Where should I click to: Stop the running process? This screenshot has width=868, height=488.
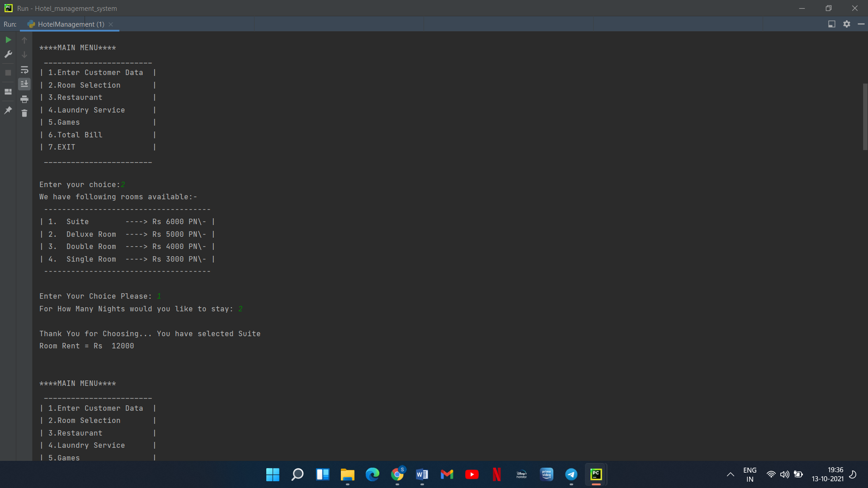click(8, 72)
